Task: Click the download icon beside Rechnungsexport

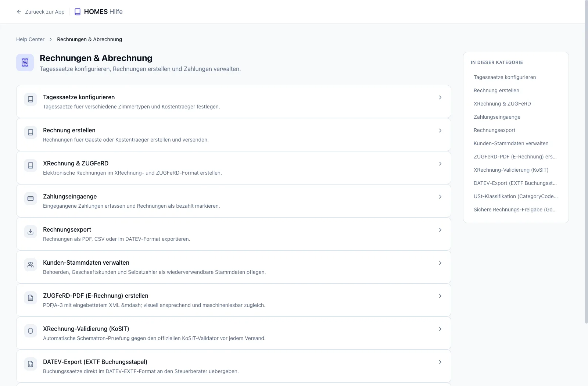Action: (31, 232)
